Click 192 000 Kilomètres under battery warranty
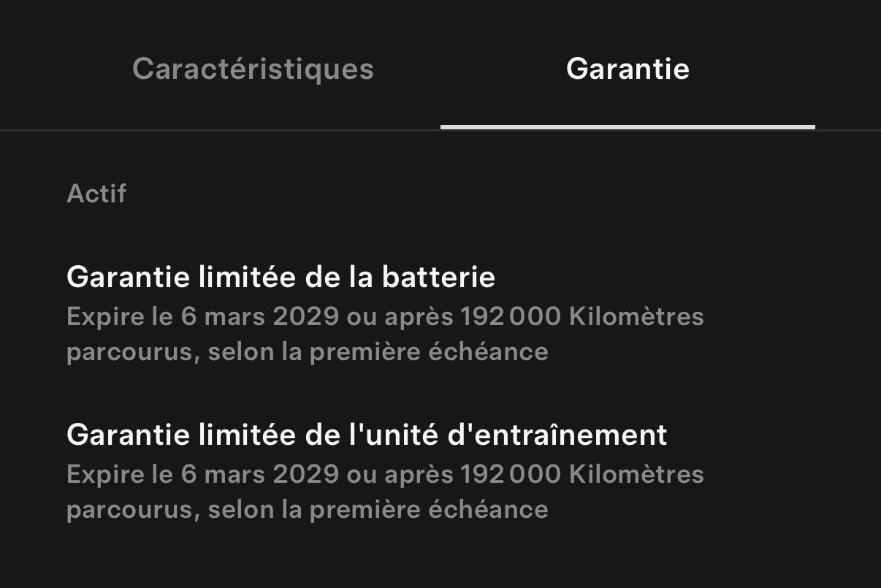 point(582,316)
